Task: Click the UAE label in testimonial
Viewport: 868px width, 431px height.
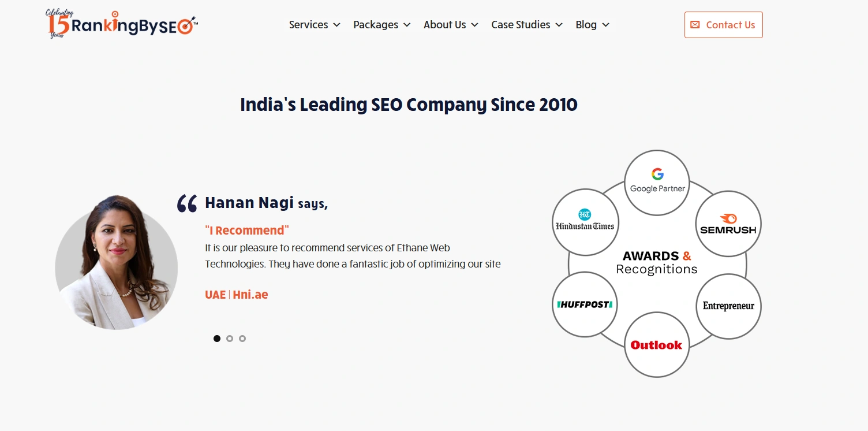Action: tap(215, 295)
